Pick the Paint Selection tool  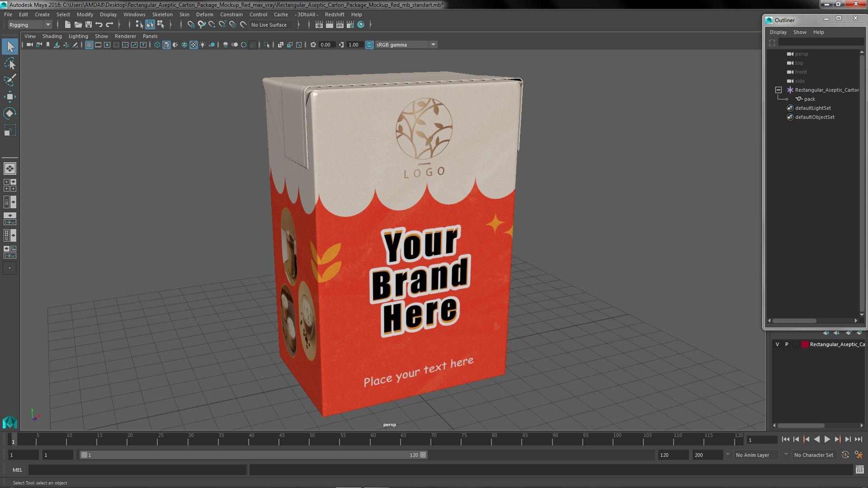click(x=10, y=80)
